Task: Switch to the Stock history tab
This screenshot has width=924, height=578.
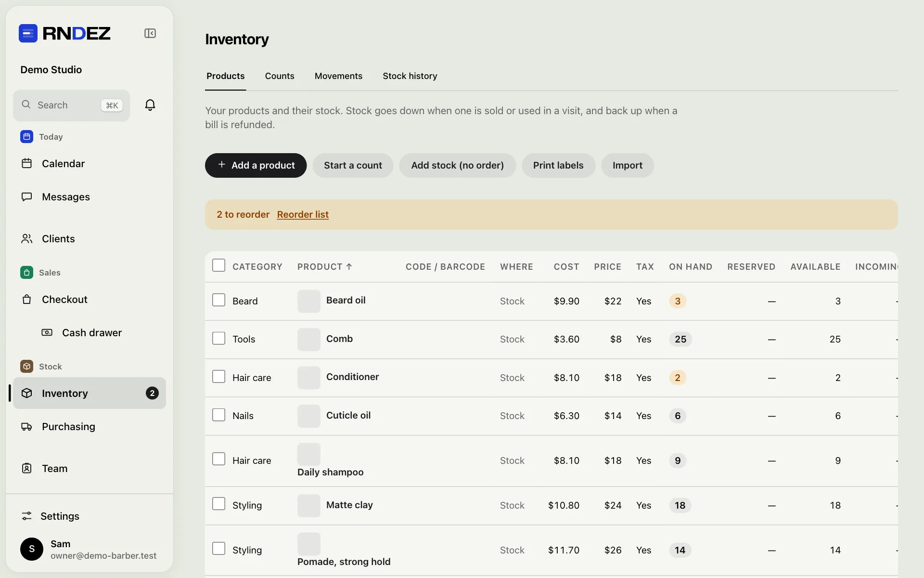Action: pyautogui.click(x=410, y=76)
